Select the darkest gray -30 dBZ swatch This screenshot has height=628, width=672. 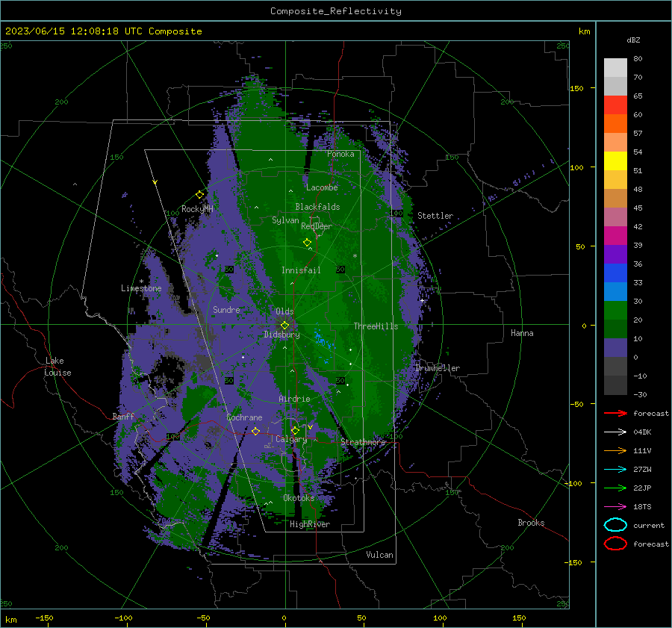[615, 385]
